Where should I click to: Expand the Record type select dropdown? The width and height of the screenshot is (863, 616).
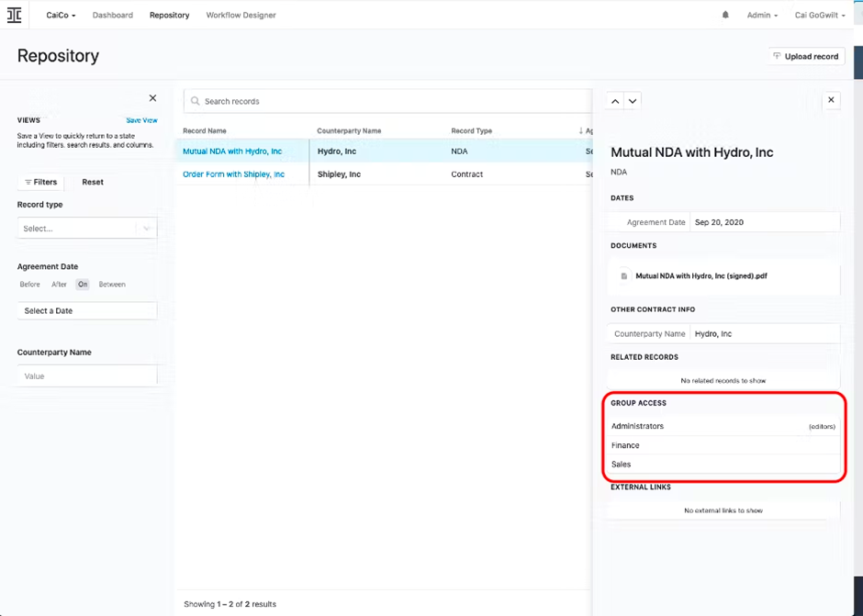pos(87,229)
